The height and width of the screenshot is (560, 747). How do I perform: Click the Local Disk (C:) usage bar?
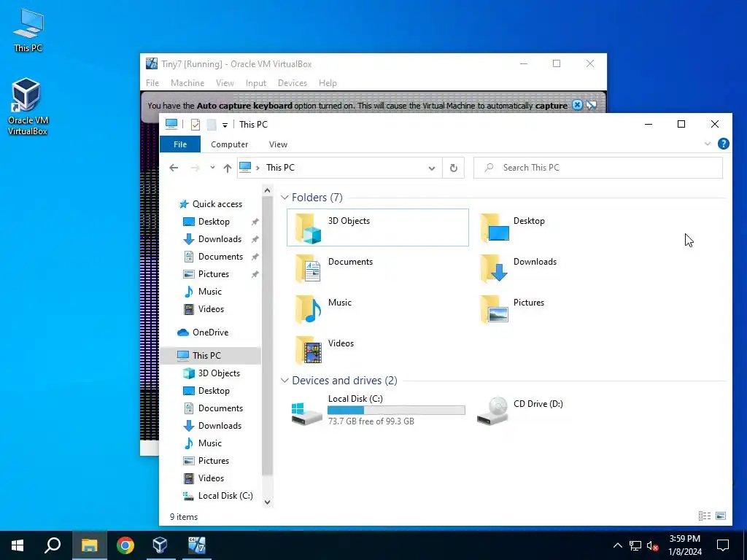tap(396, 411)
